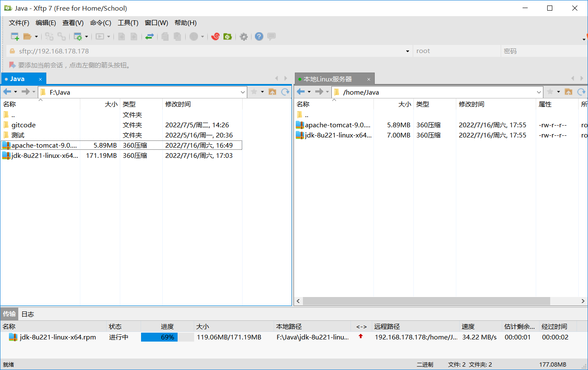Click the feedback speech bubble icon
This screenshot has height=370, width=588.
tap(271, 36)
